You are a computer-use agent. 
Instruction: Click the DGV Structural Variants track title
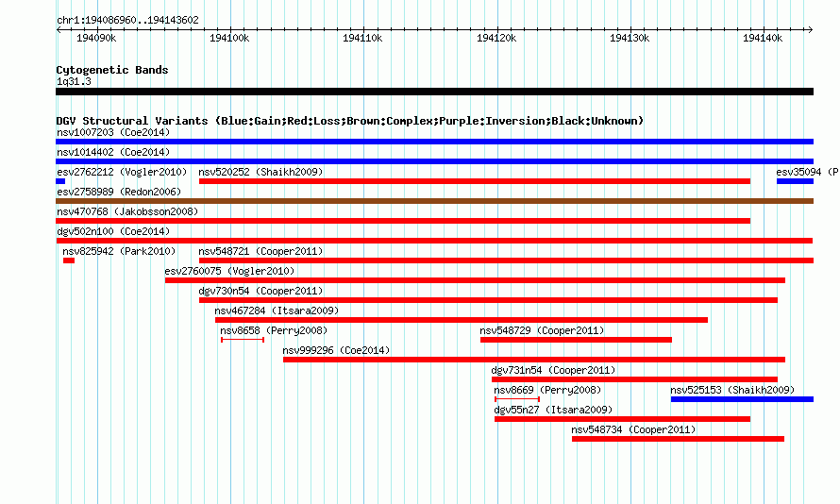(x=350, y=121)
